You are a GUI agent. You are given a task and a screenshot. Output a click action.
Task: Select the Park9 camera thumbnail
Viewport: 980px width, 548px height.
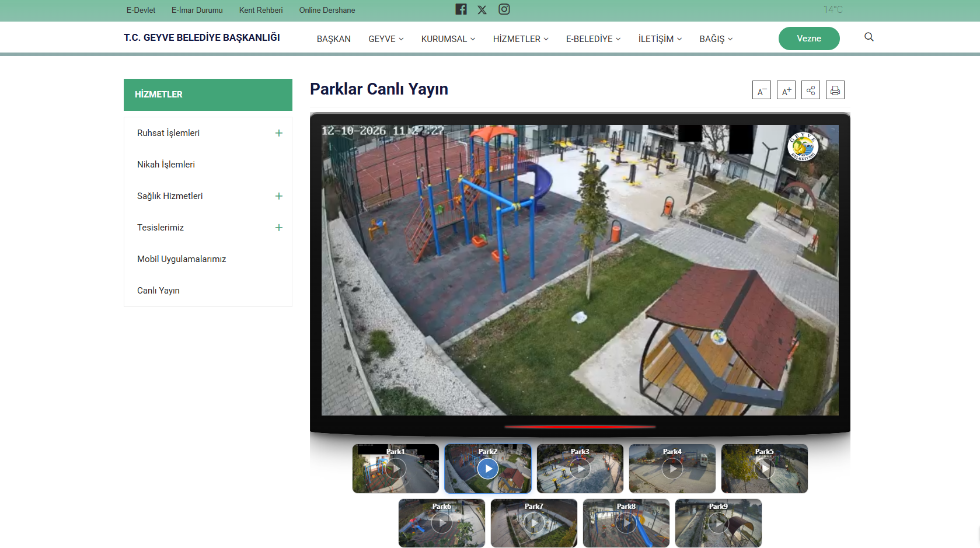pos(719,523)
